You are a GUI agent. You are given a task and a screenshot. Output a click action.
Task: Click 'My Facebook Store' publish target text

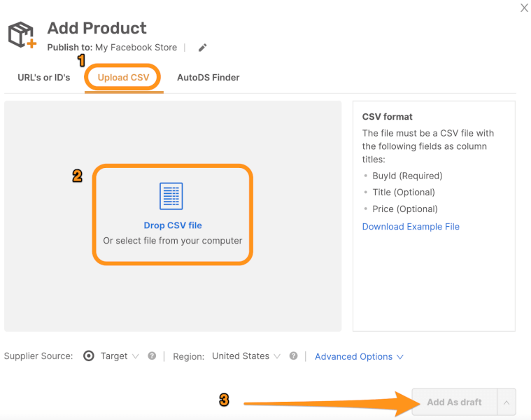[136, 48]
